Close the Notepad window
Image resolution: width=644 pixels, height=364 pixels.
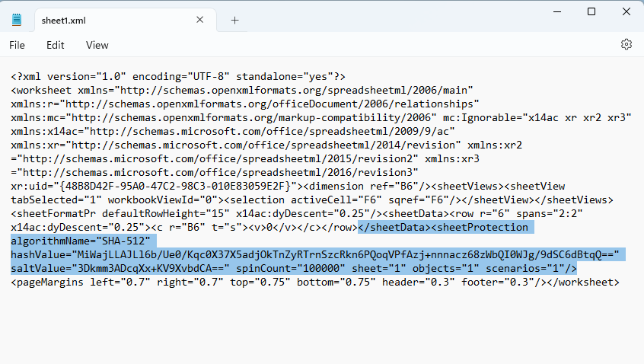tap(626, 11)
